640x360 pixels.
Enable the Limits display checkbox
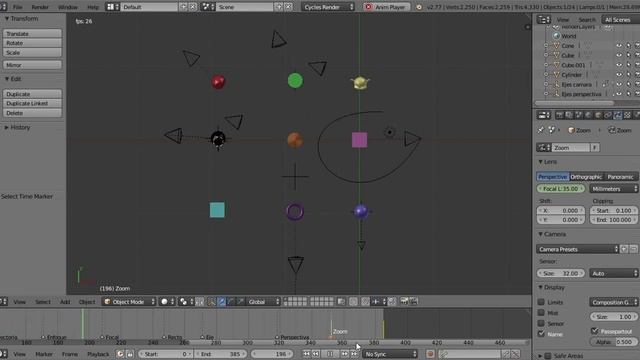coord(541,302)
